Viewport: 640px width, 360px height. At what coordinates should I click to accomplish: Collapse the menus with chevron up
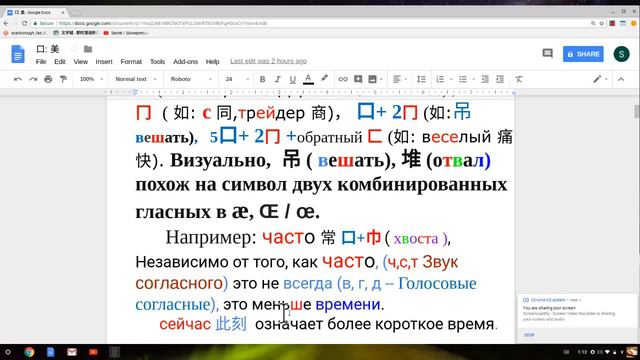coord(621,79)
